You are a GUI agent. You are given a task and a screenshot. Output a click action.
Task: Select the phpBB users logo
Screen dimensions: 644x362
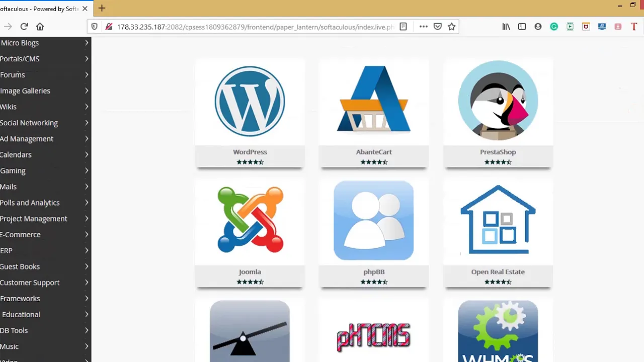coord(374,220)
